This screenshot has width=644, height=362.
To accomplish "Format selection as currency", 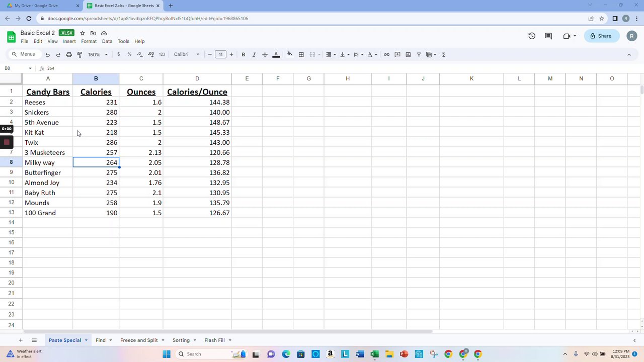I will click(119, 54).
